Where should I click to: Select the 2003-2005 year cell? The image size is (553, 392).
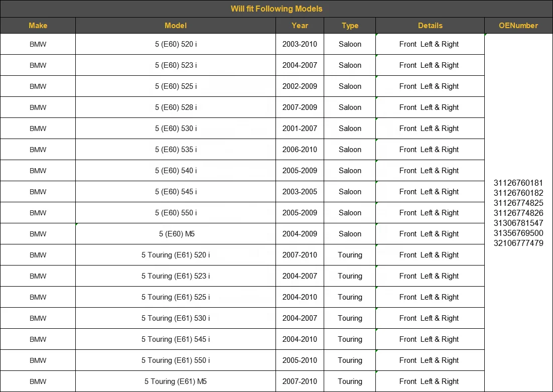pos(300,192)
